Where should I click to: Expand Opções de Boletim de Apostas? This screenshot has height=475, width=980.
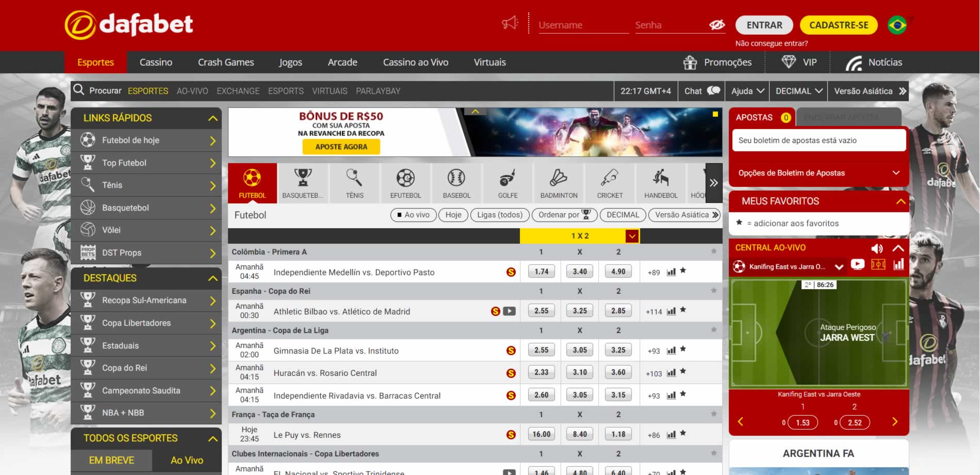click(819, 173)
